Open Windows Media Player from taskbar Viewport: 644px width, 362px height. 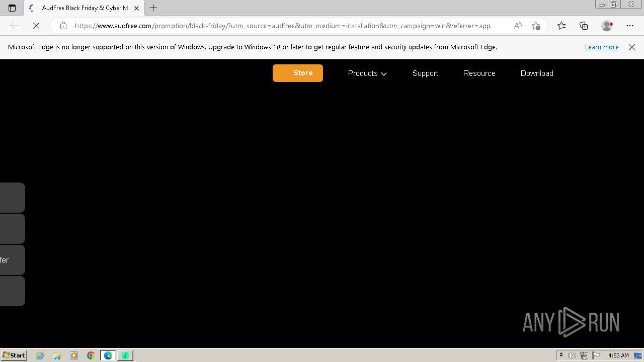[74, 355]
